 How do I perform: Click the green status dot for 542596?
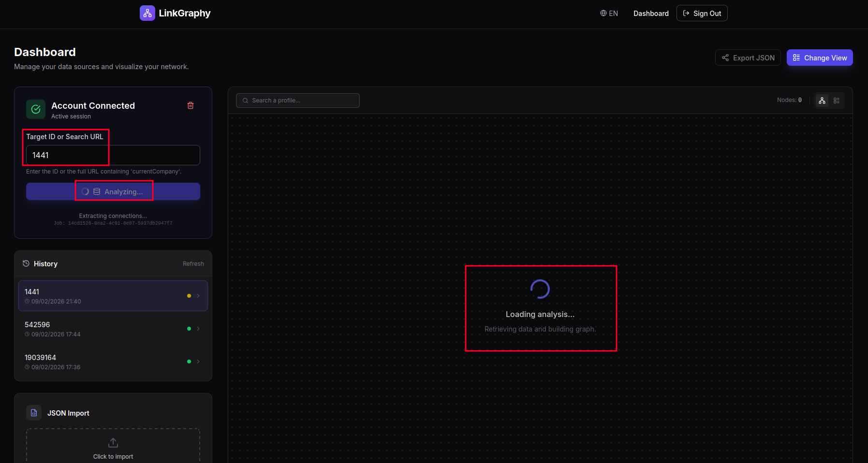pyautogui.click(x=189, y=329)
